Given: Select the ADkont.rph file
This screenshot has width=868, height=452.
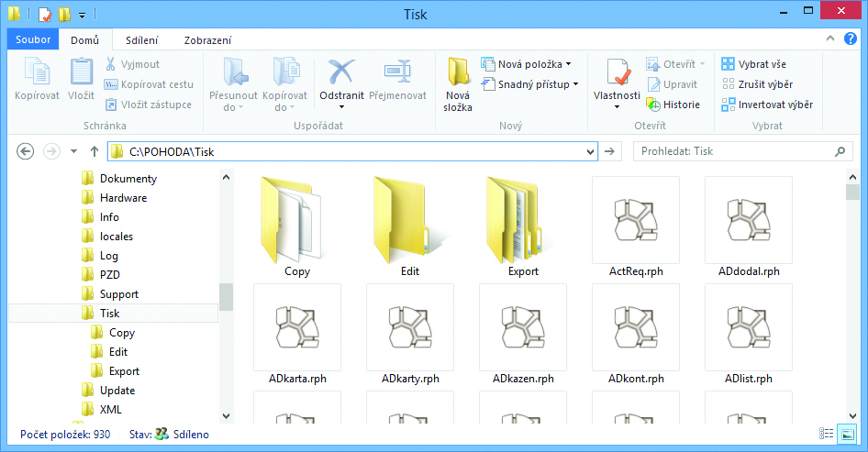Looking at the screenshot, I should click(636, 334).
